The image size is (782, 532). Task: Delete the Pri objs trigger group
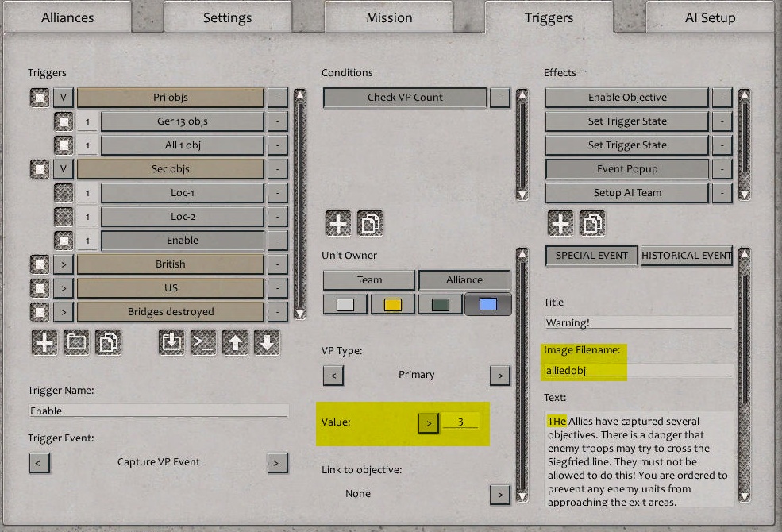coord(277,98)
